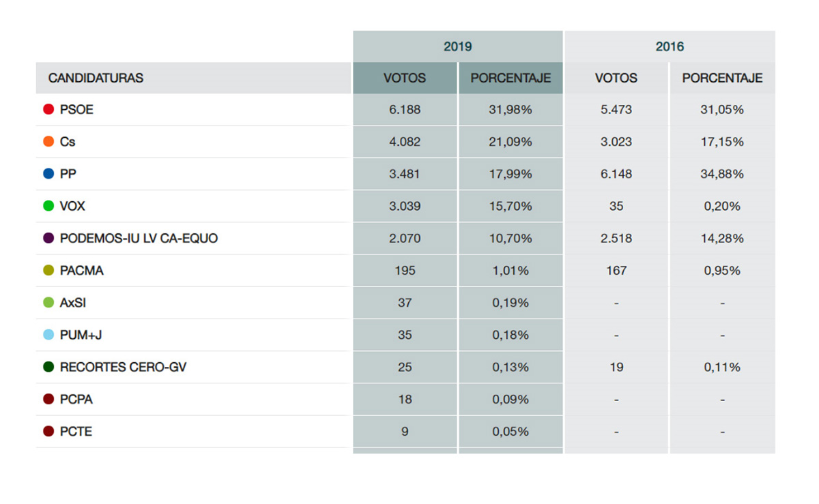Click the olive PACMA party dot
This screenshot has width=819, height=504.
tap(48, 270)
